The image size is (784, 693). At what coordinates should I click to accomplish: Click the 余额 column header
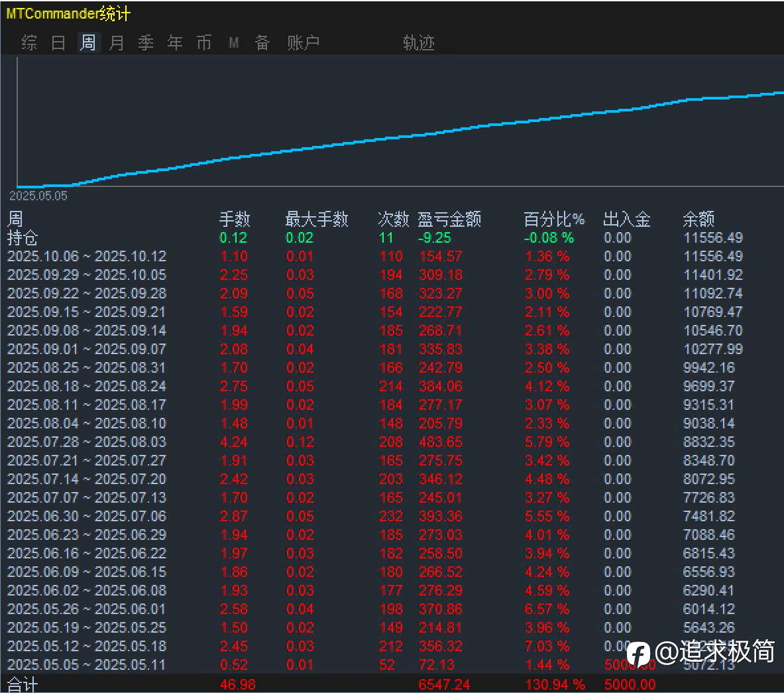[699, 219]
